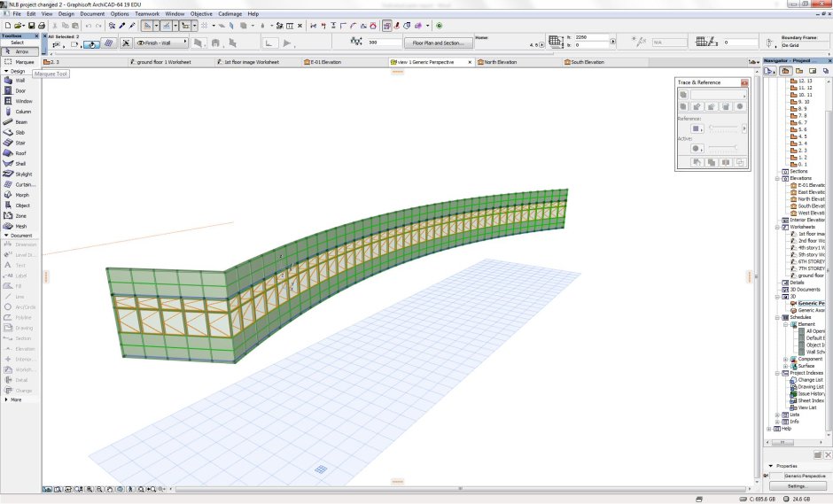The width and height of the screenshot is (833, 504).
Task: Select the Morph tool
Action: [19, 195]
